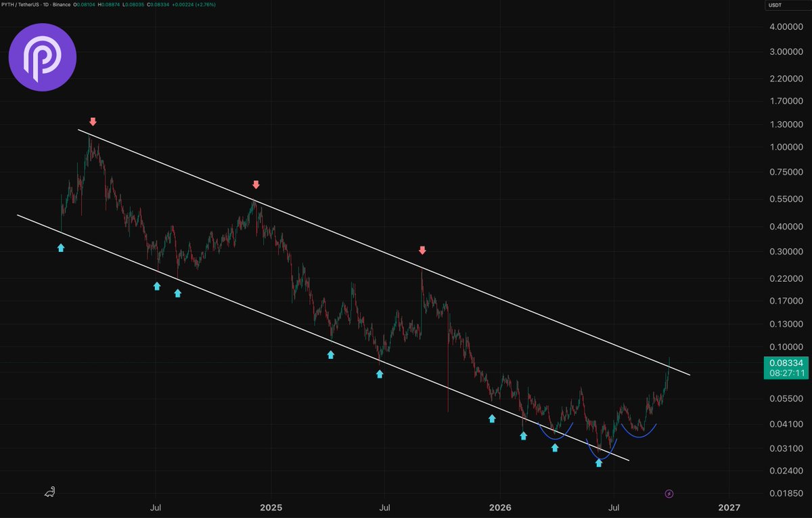
Task: Click the 2025 label on time axis
Action: tap(270, 507)
